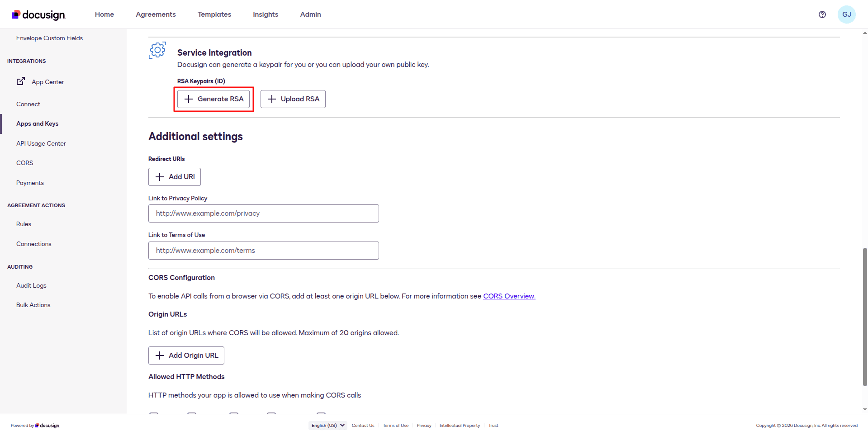Click the Service Integration gear icon

click(157, 50)
